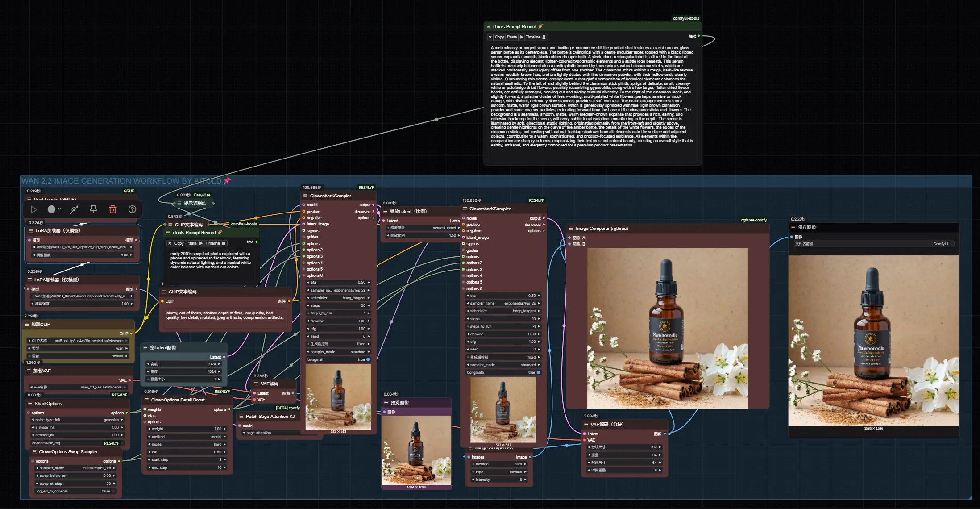980x509 pixels.
Task: Toggle bongmath switch in first ClownsharKSampler
Action: [368, 359]
